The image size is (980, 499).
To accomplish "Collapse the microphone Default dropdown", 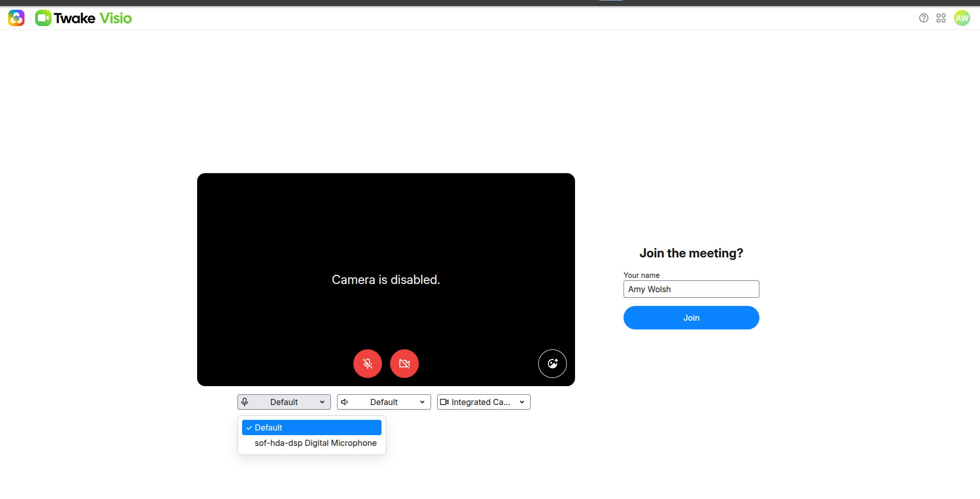I will point(284,402).
